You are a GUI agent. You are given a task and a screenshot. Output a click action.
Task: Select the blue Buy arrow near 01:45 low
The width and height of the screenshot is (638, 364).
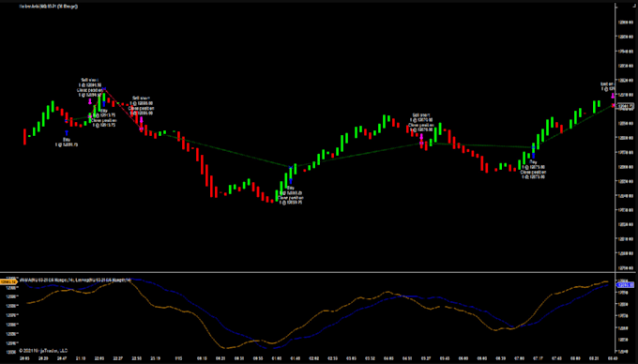tap(291, 181)
